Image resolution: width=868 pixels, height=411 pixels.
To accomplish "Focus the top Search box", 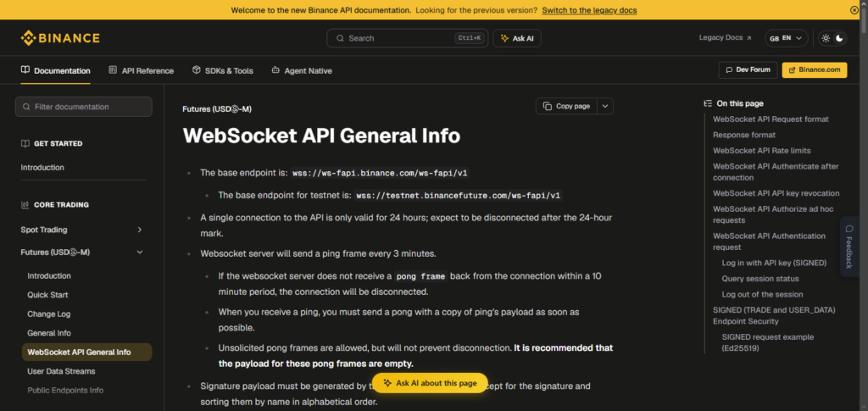I will 408,38.
